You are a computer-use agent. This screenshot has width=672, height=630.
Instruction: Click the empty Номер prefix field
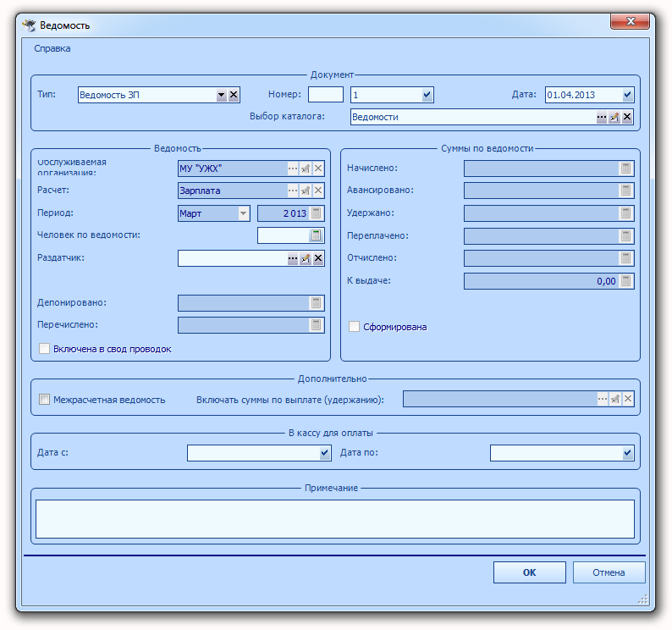click(326, 95)
